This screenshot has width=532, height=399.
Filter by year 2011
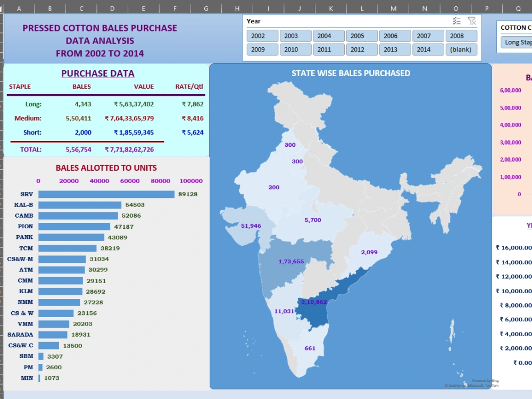pyautogui.click(x=329, y=49)
